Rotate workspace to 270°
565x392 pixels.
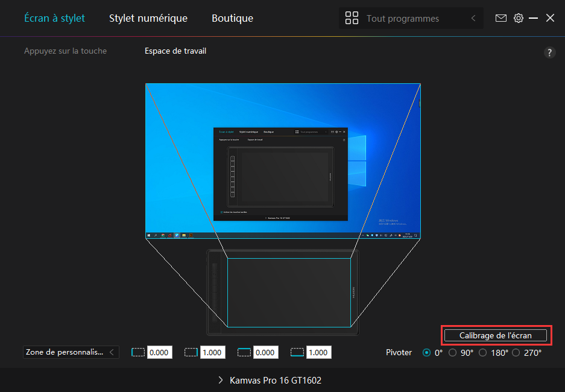coord(516,353)
